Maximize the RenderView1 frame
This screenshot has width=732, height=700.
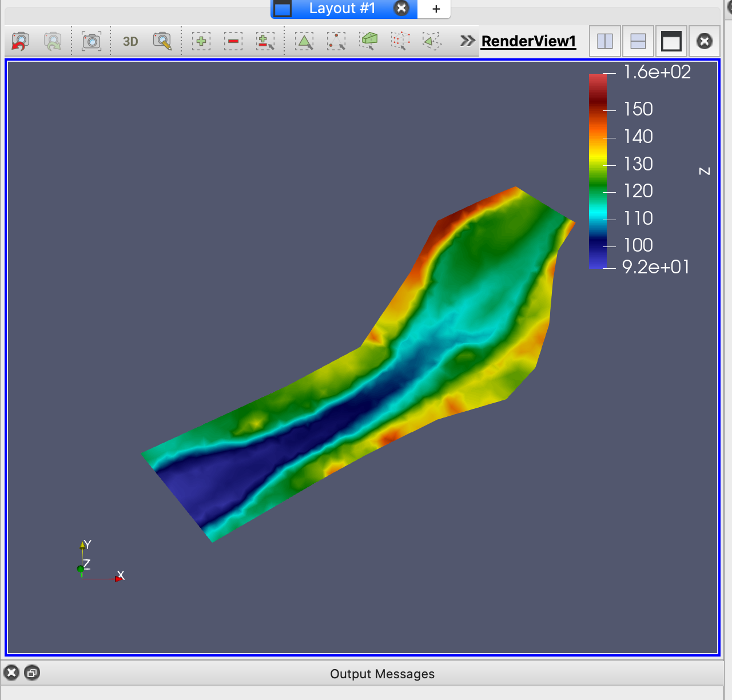[x=671, y=41]
